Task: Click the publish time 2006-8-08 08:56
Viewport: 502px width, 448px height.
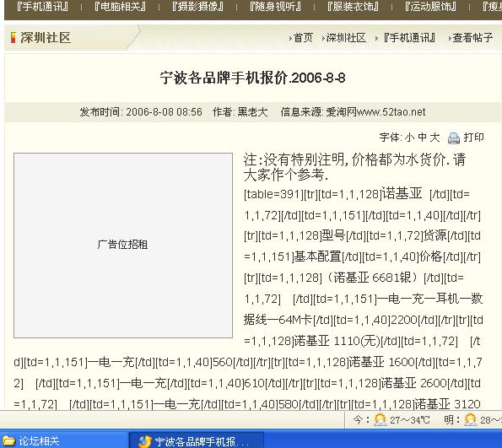Action: [x=164, y=112]
